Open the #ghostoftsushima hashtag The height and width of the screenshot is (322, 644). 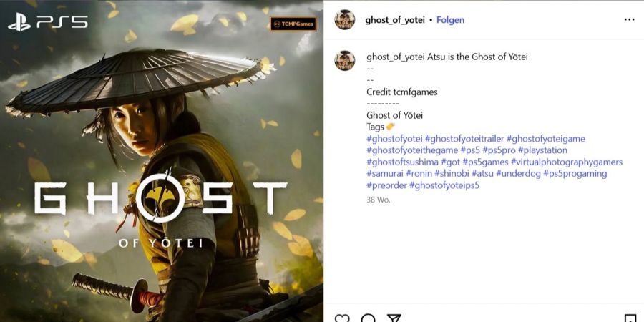click(x=402, y=162)
